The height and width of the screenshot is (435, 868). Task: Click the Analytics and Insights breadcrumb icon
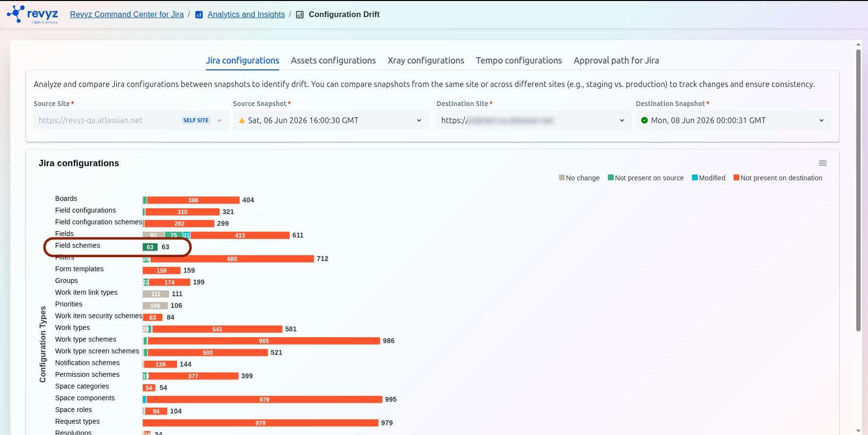[199, 15]
